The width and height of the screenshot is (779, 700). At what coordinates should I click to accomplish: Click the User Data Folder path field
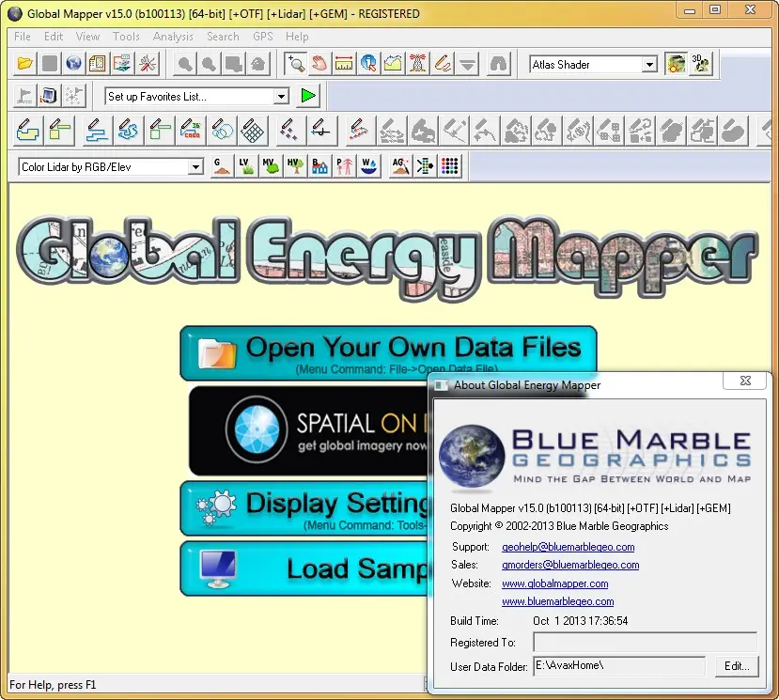[619, 666]
